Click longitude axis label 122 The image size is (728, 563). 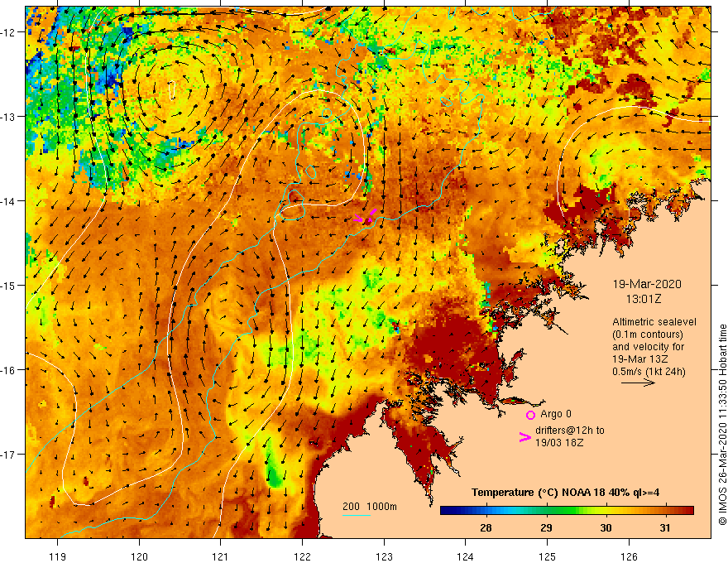pyautogui.click(x=302, y=556)
